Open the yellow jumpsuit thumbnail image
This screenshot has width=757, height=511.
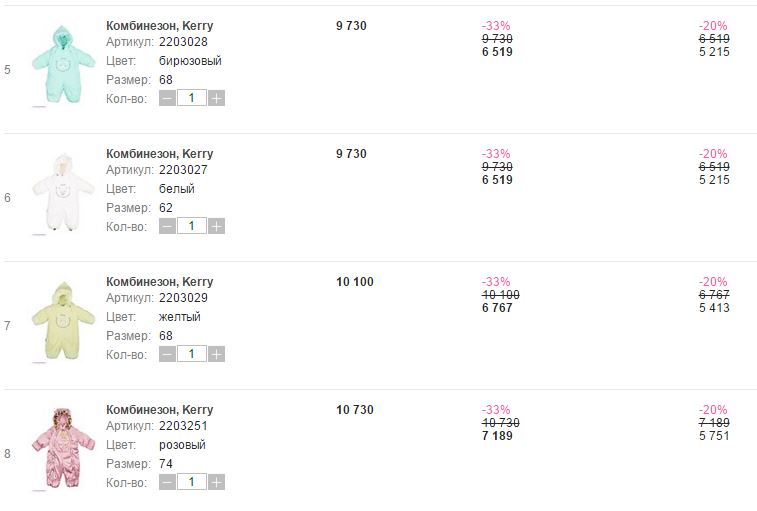[x=63, y=320]
